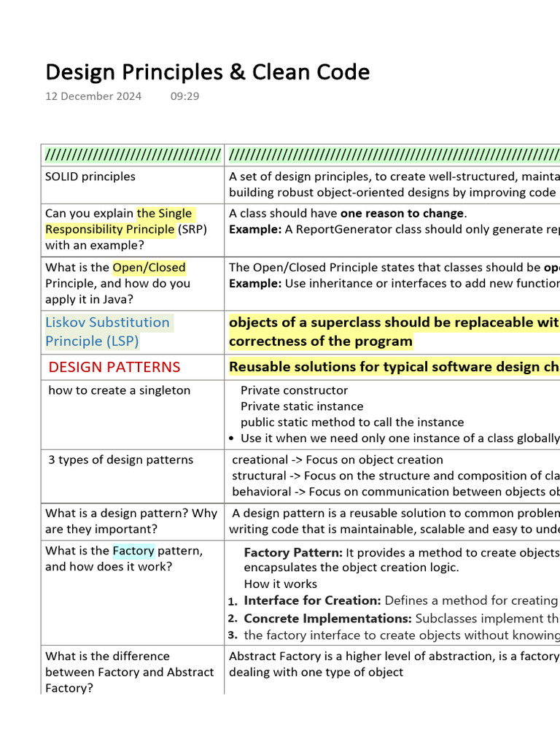
Task: Select the 'how to create a singleton' cell
Action: (119, 390)
